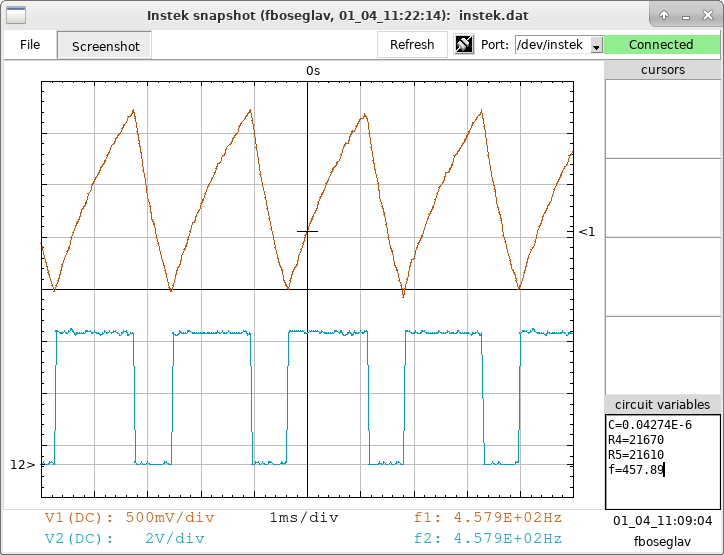This screenshot has width=724, height=555.
Task: Click the V2(DC) 2V/div label
Action: (125, 538)
